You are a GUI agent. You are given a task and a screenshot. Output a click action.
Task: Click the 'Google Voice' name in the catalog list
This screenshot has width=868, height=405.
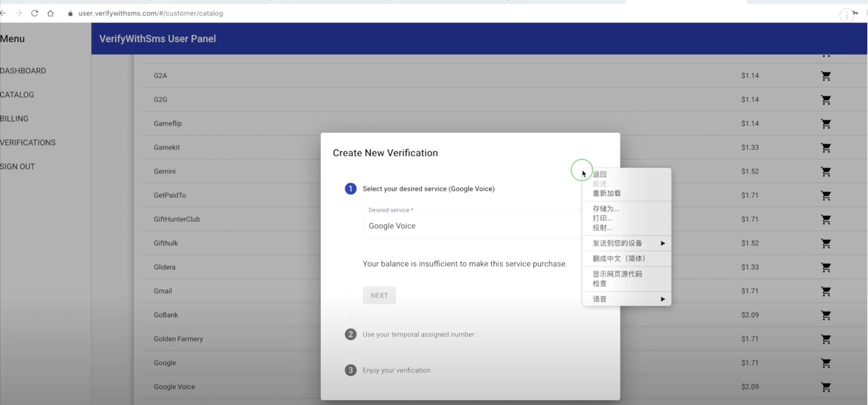[174, 387]
